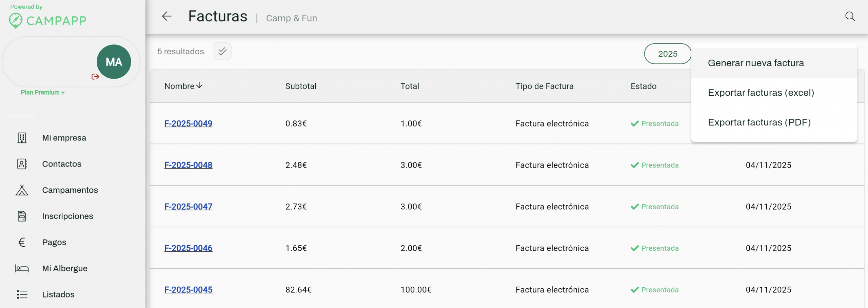
Task: Open invoice F-2025-0049 link
Action: (x=188, y=123)
